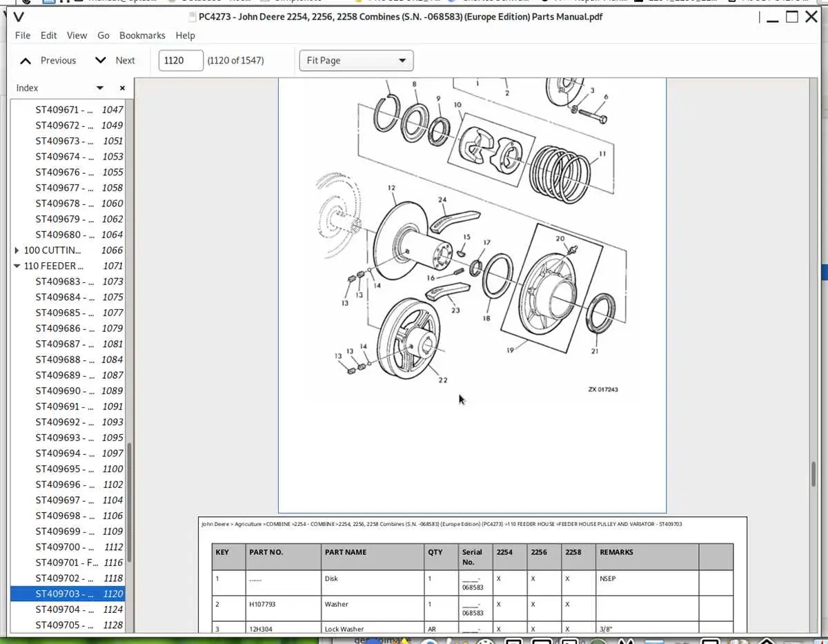This screenshot has width=828, height=644.
Task: Open the File menu
Action: (x=23, y=35)
